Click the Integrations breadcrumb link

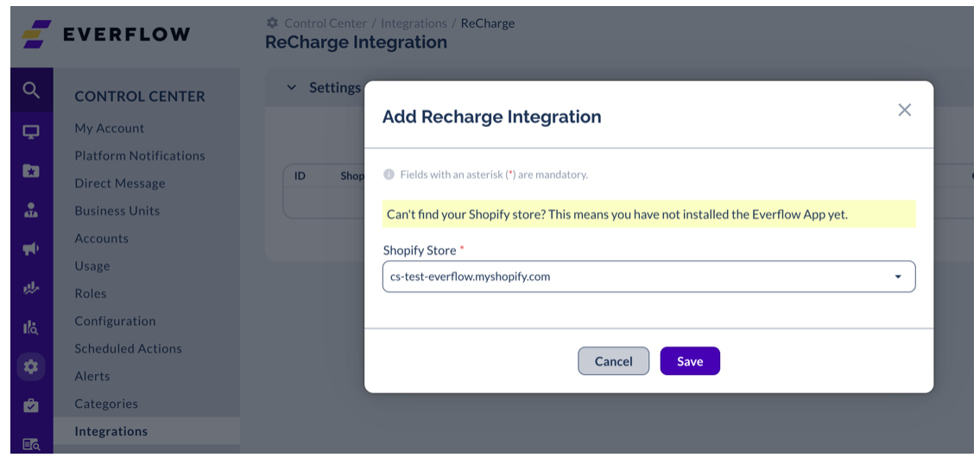coord(414,23)
